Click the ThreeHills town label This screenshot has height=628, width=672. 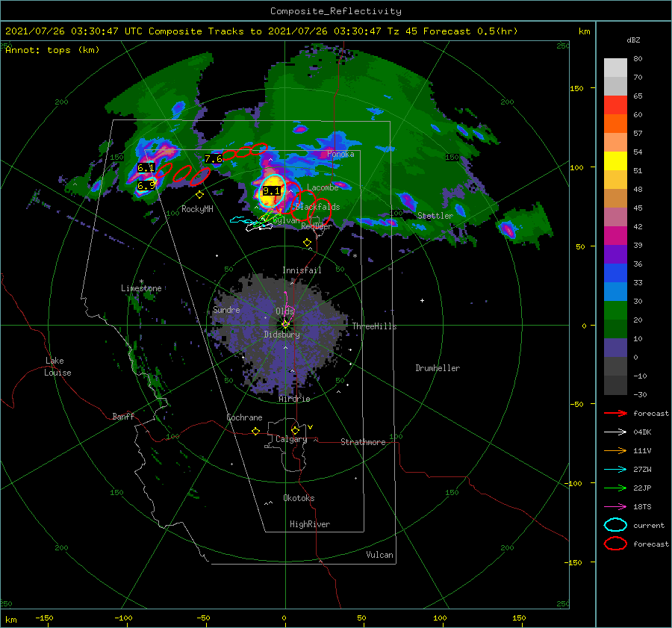pos(374,326)
